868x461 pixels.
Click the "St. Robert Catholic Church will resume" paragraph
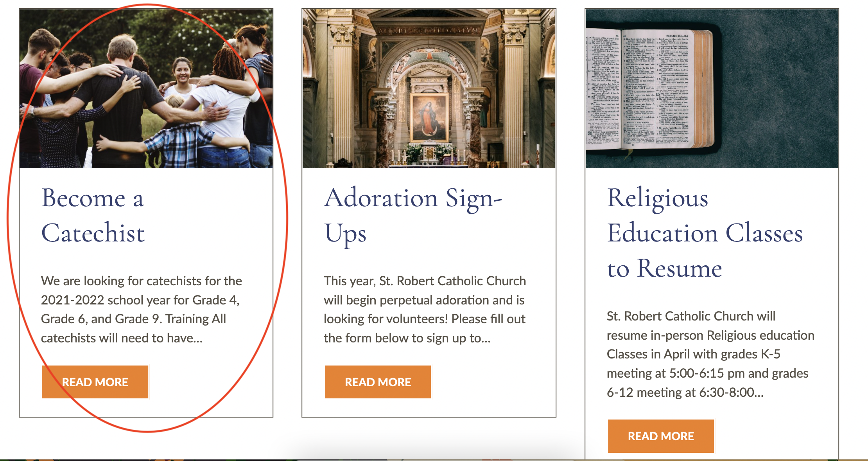[x=710, y=354]
